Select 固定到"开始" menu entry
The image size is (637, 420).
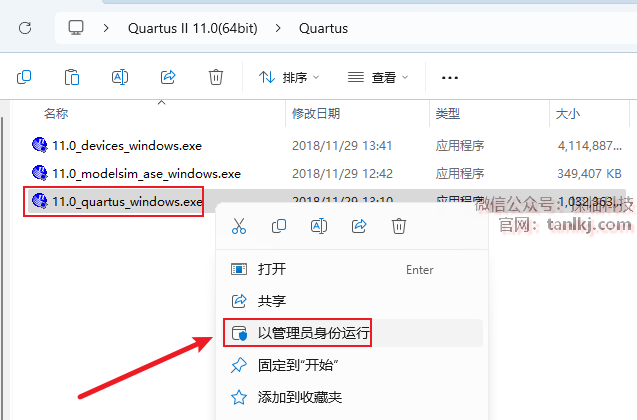click(353, 365)
